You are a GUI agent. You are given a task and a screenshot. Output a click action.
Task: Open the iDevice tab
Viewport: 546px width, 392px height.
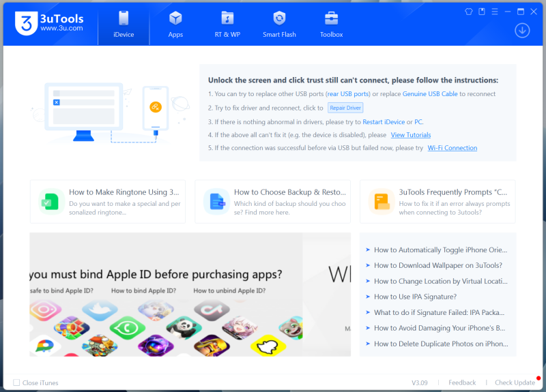point(124,25)
